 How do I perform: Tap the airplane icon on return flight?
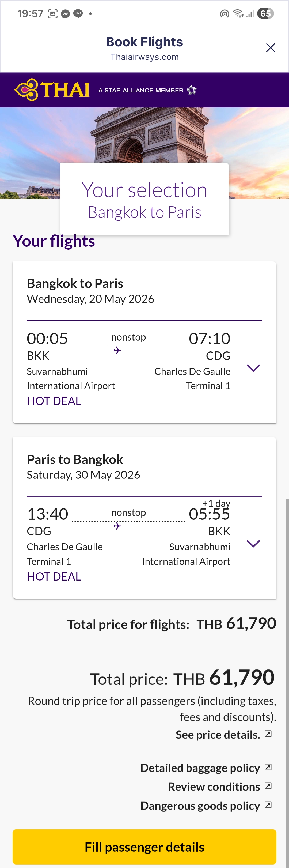point(117,526)
